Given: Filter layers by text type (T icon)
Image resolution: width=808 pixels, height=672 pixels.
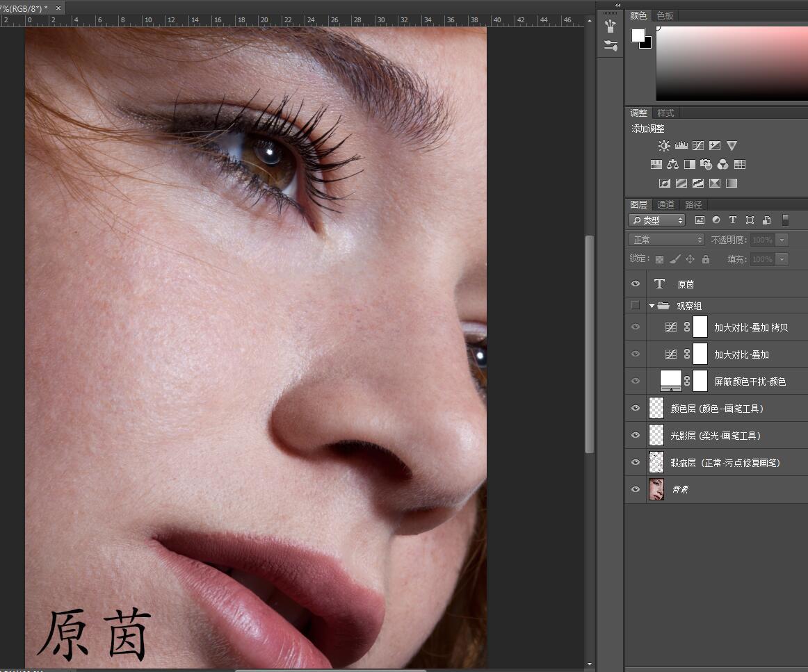Looking at the screenshot, I should coord(733,220).
